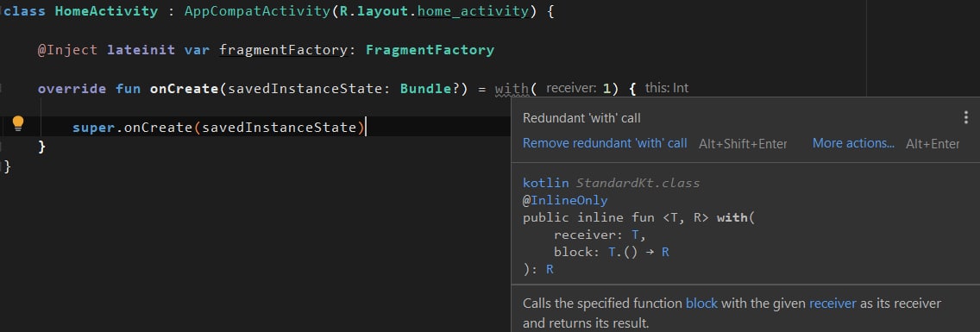
Task: Click 'Remove redundant 'with' call' quick fix
Action: tap(605, 143)
